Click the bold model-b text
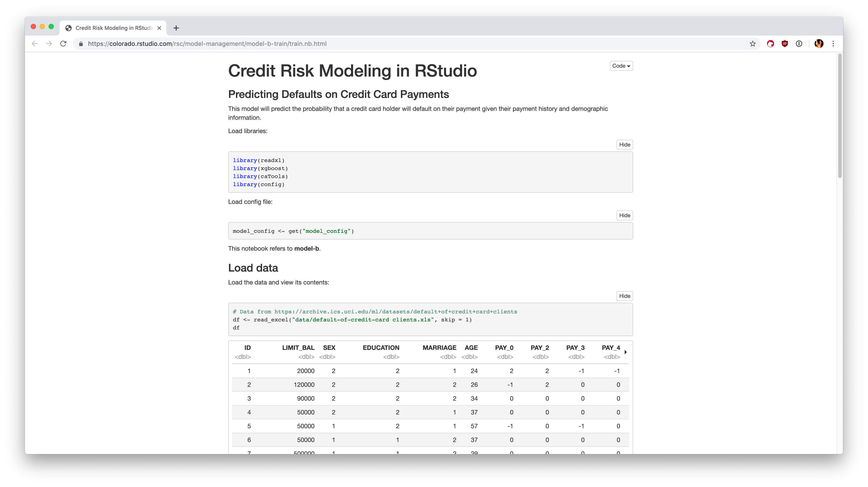The width and height of the screenshot is (868, 487). [306, 249]
